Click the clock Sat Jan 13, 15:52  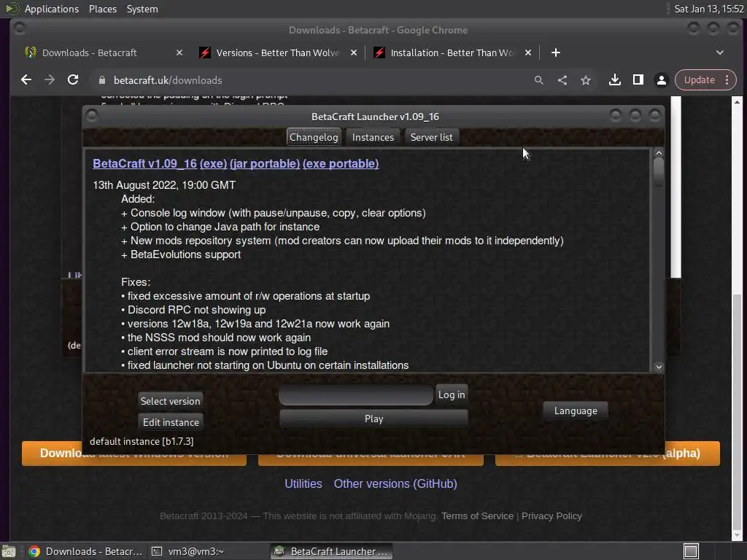[709, 9]
